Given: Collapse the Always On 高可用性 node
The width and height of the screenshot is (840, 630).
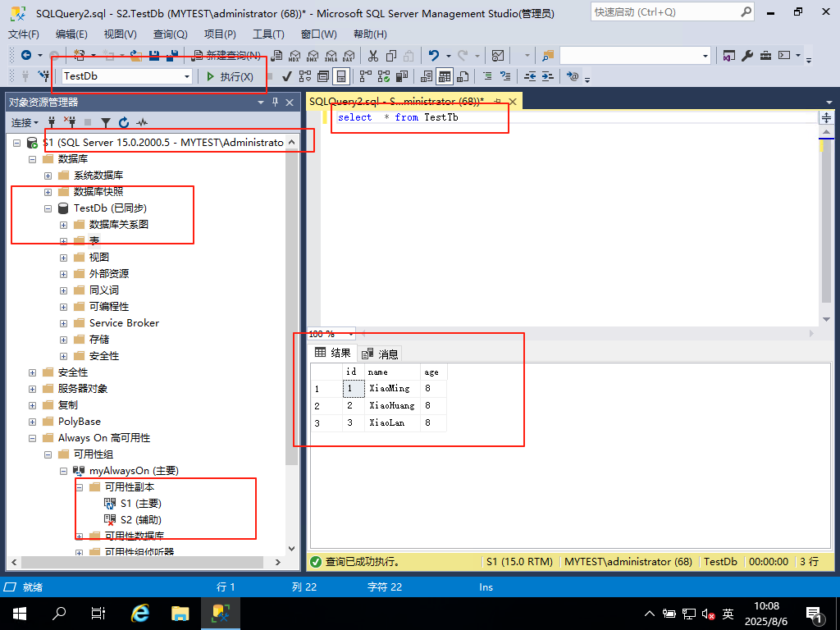Looking at the screenshot, I should click(x=32, y=438).
